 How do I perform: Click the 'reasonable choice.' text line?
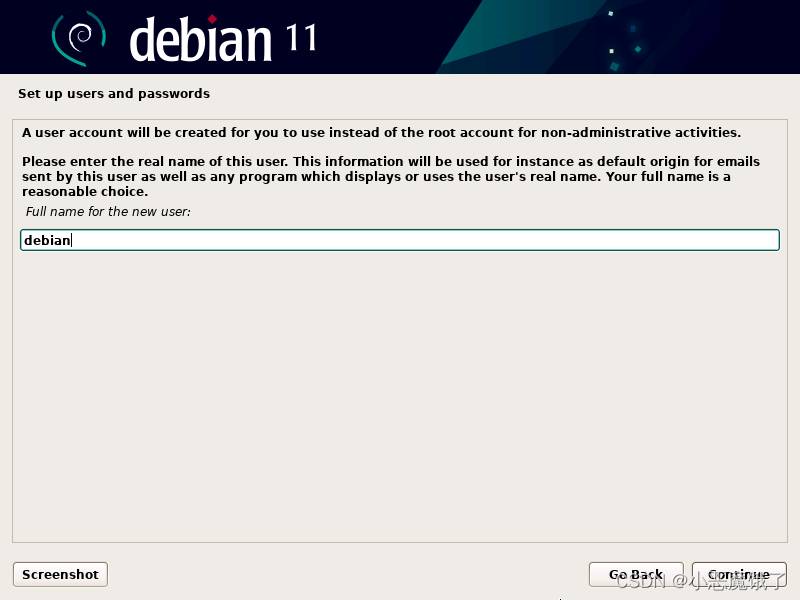[x=85, y=192]
